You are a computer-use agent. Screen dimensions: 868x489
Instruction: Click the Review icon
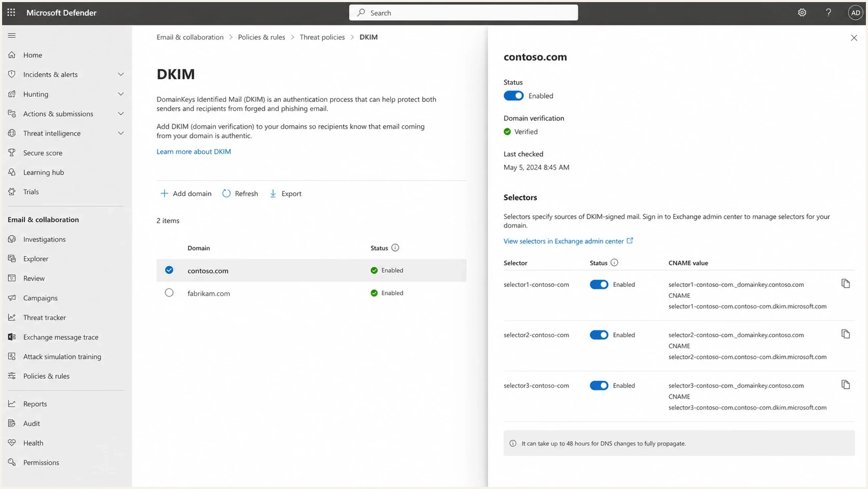12,278
